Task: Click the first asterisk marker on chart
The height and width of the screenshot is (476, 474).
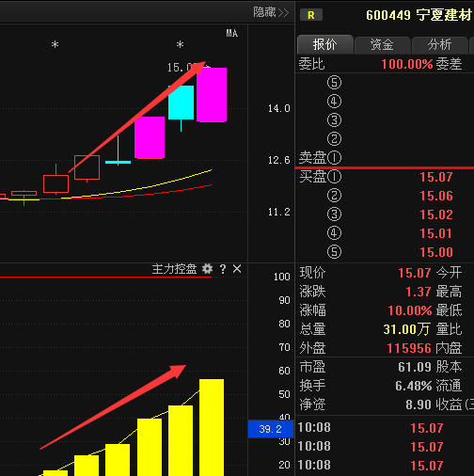Action: [x=55, y=44]
